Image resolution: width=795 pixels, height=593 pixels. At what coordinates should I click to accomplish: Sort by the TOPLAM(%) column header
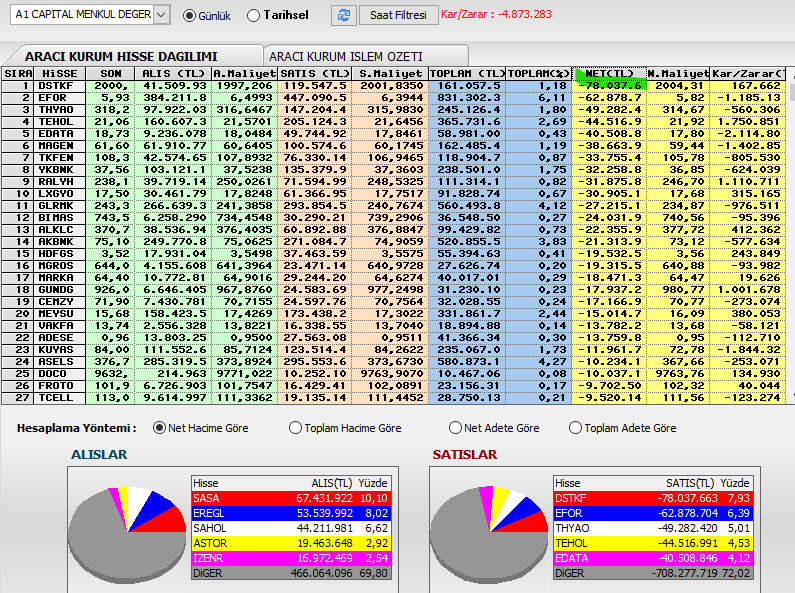pyautogui.click(x=539, y=74)
